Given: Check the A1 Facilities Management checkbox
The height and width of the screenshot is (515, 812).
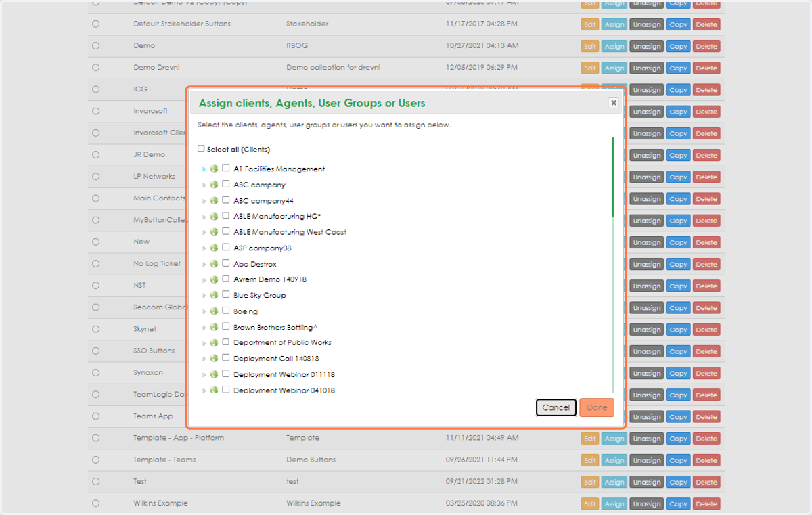Looking at the screenshot, I should (x=226, y=169).
